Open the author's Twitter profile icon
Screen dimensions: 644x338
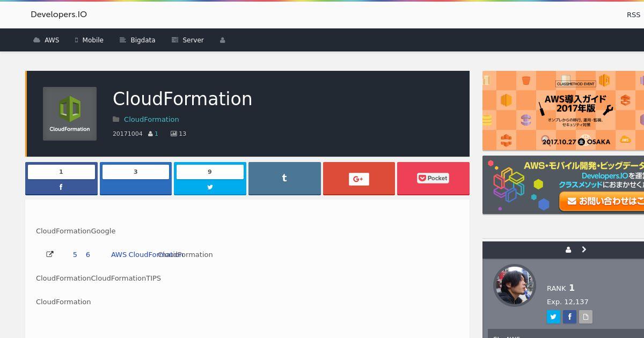pos(553,317)
